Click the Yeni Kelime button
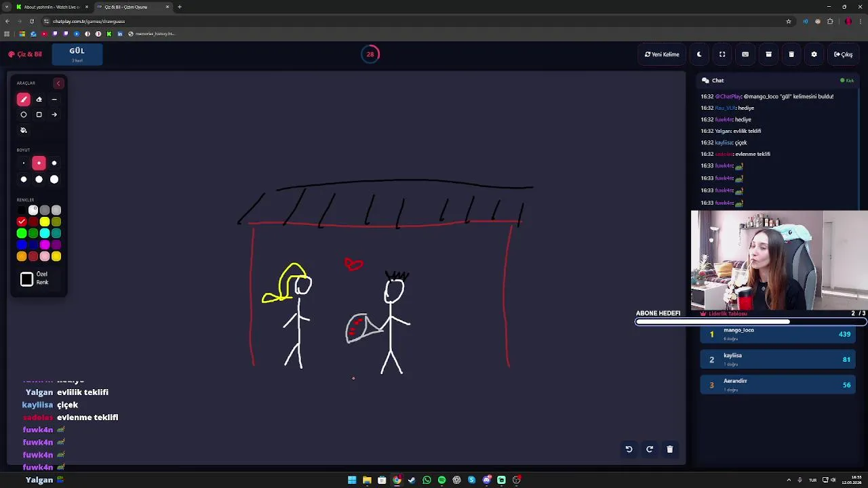Image resolution: width=868 pixels, height=488 pixels. click(x=662, y=54)
